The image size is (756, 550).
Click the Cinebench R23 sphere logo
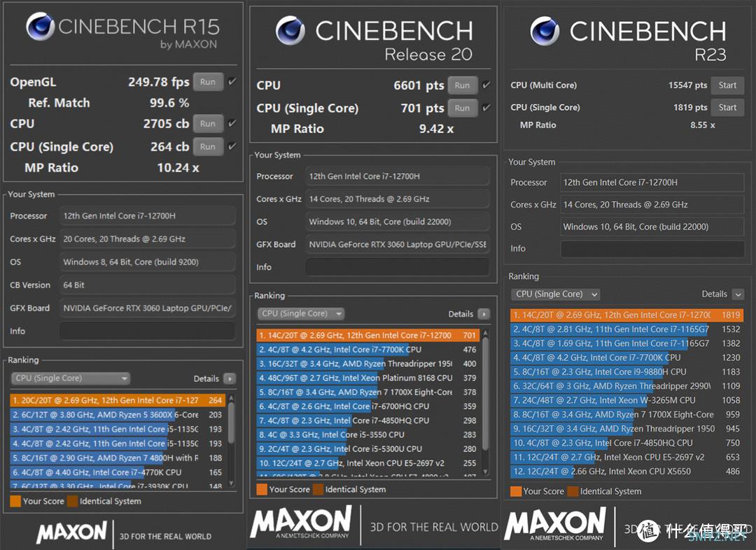pos(545,30)
